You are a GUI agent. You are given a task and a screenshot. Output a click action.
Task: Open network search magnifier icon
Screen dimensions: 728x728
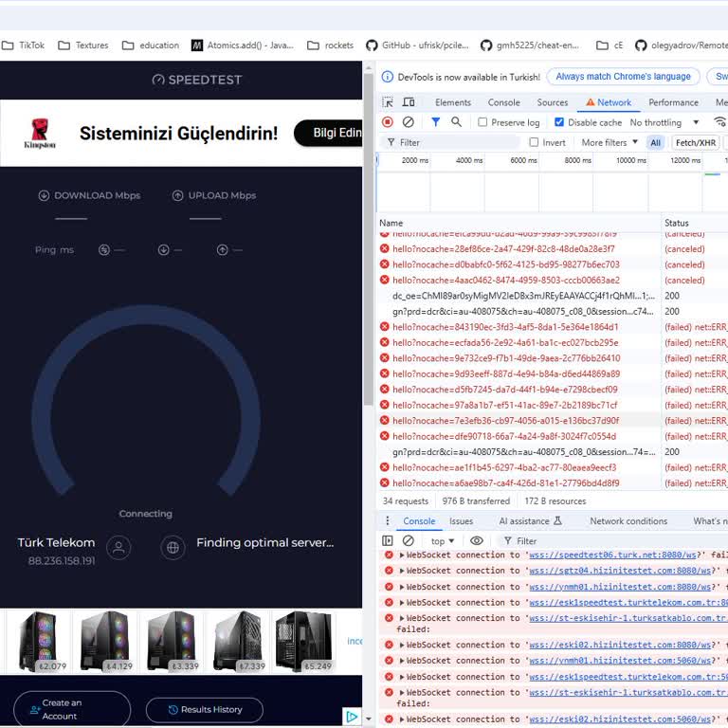pyautogui.click(x=456, y=122)
